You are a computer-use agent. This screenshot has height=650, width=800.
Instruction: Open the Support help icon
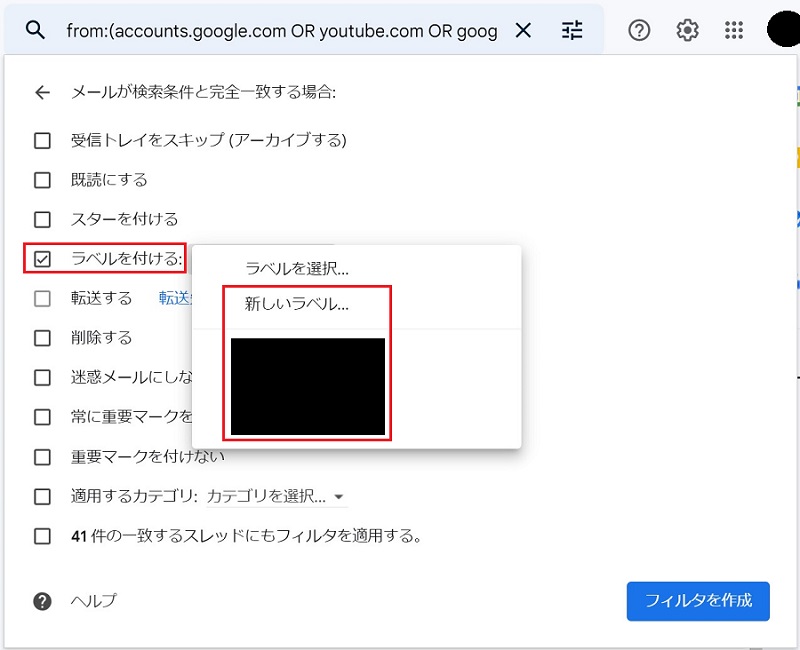[639, 31]
